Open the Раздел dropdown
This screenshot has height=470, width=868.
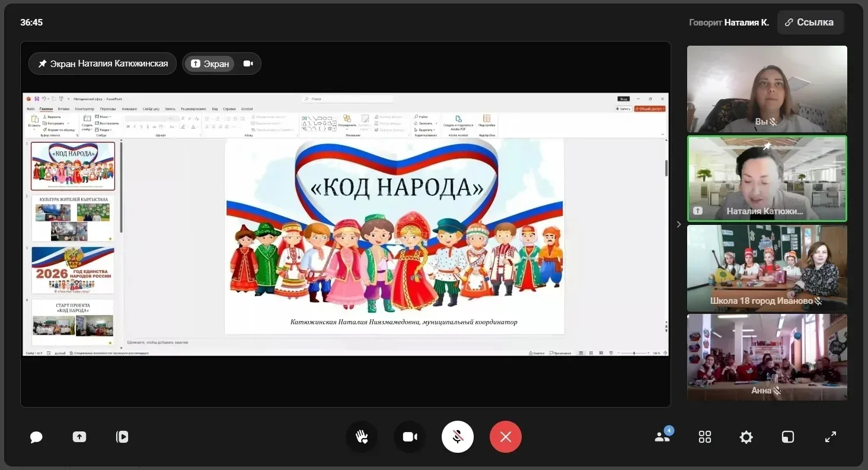[x=103, y=129]
